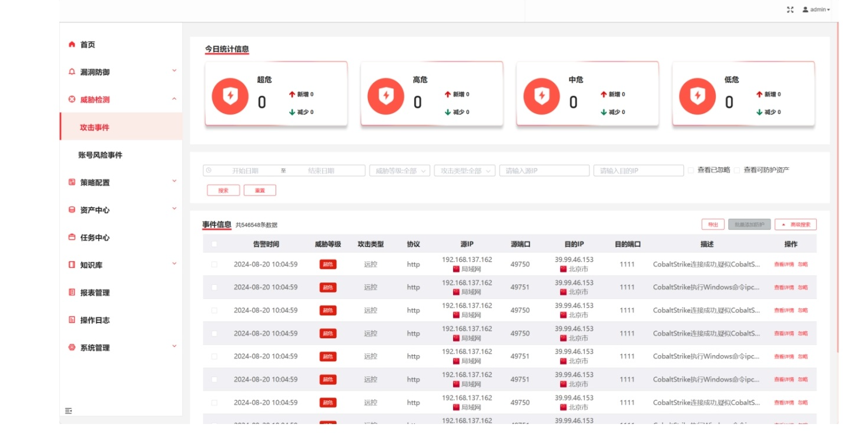This screenshot has width=868, height=434.
Task: Check the select-all box in the table header
Action: [214, 244]
